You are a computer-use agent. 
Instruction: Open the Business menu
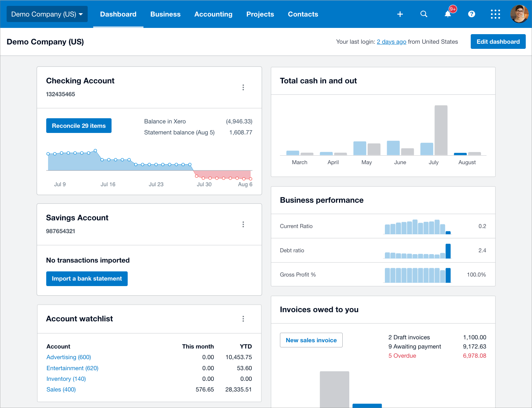point(165,14)
